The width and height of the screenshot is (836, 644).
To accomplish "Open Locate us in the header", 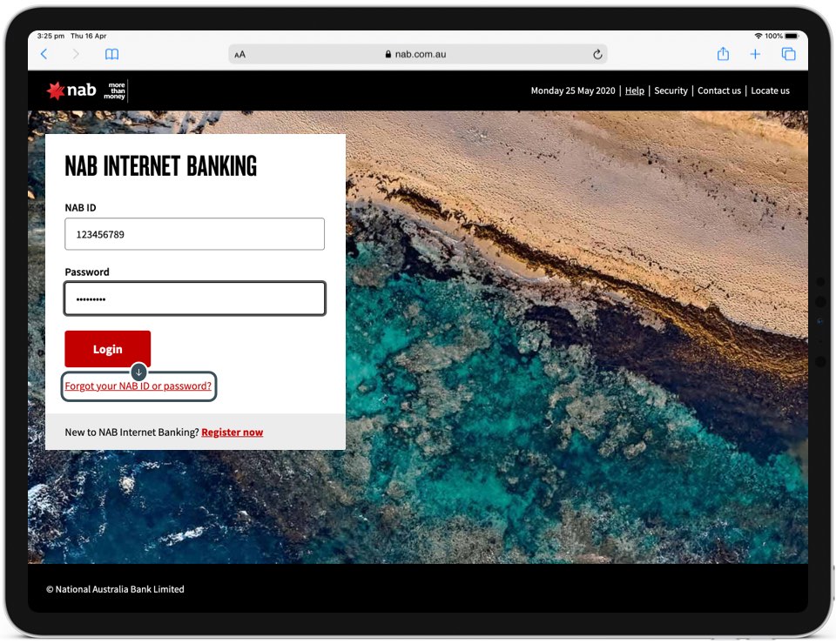I will pyautogui.click(x=770, y=91).
